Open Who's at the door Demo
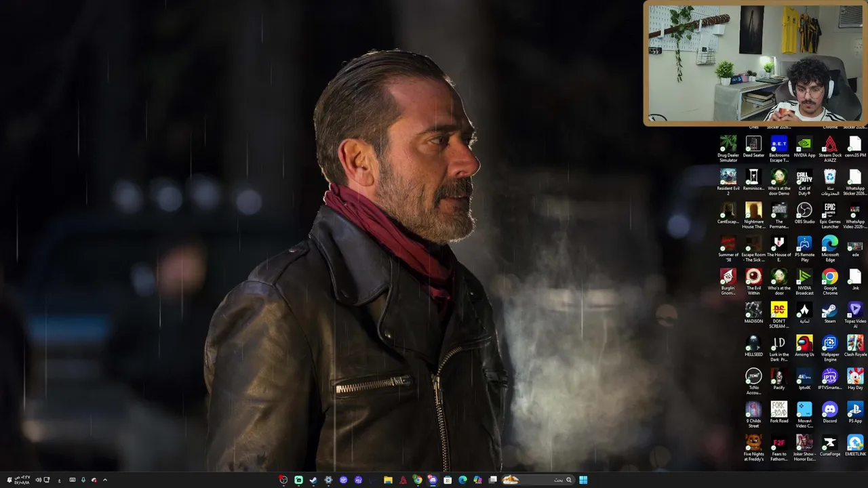This screenshot has width=868, height=488. 778,182
